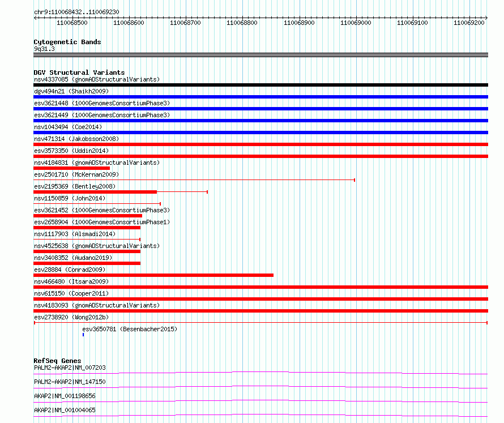Click PALM2-AKAP2|NM_007203 gene label
Screen dimensions: 504x423
[x=70, y=368]
